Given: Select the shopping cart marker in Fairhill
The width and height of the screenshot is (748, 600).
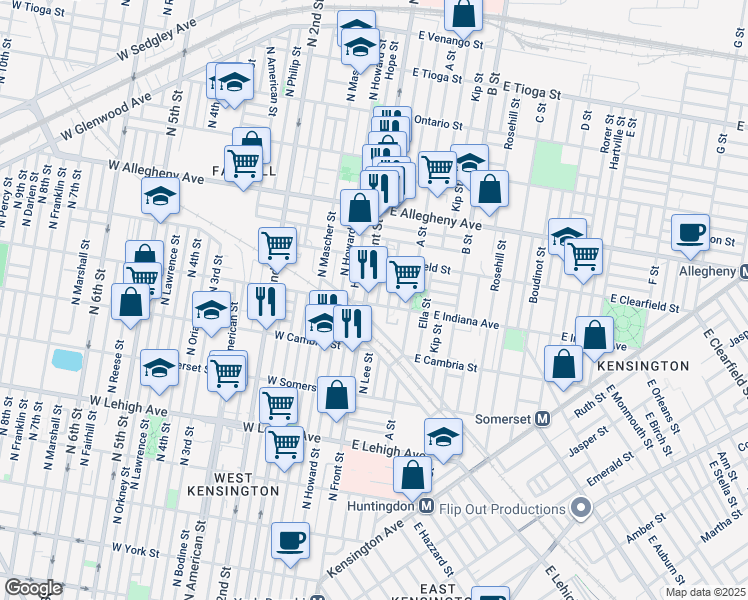Looking at the screenshot, I should (x=243, y=166).
